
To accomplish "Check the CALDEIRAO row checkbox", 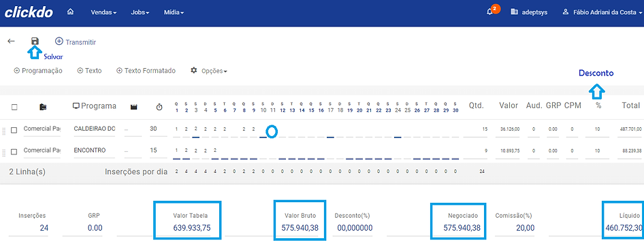I will (x=14, y=130).
